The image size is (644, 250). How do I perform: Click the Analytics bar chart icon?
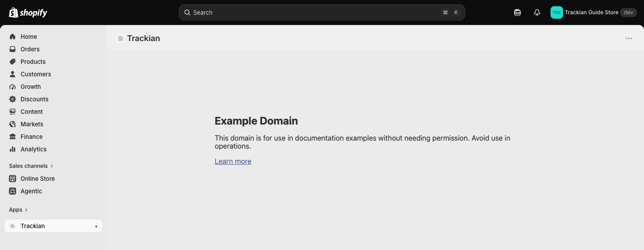click(13, 149)
